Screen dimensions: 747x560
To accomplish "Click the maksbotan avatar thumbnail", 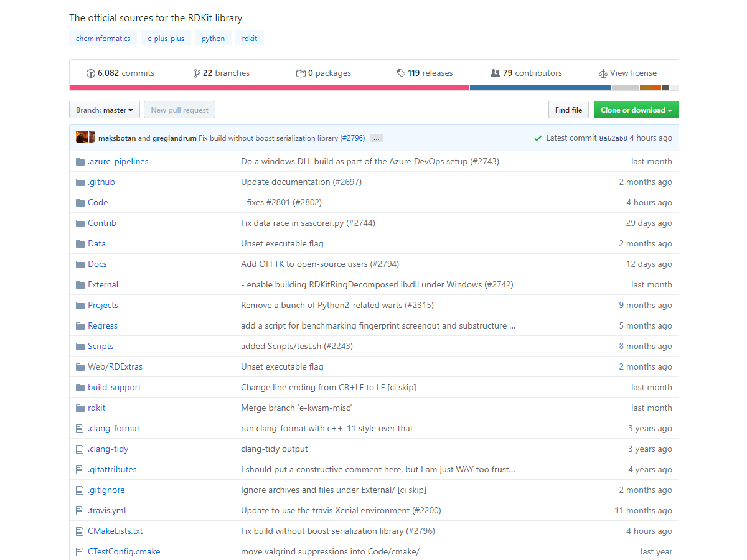I will pos(81,138).
